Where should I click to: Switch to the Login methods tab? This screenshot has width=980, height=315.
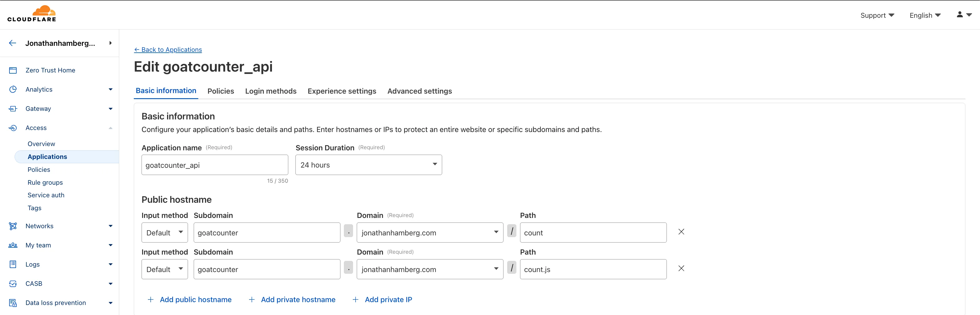pos(271,91)
